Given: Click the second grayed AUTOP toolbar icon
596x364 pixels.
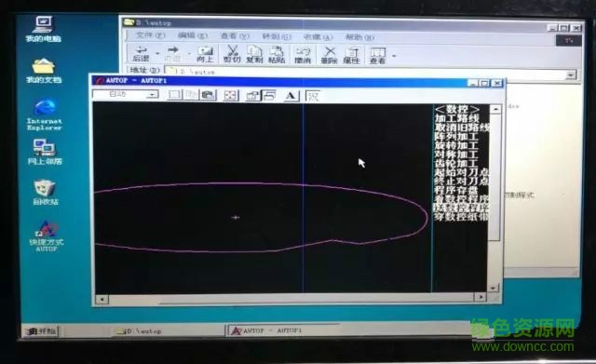Looking at the screenshot, I should click(191, 95).
